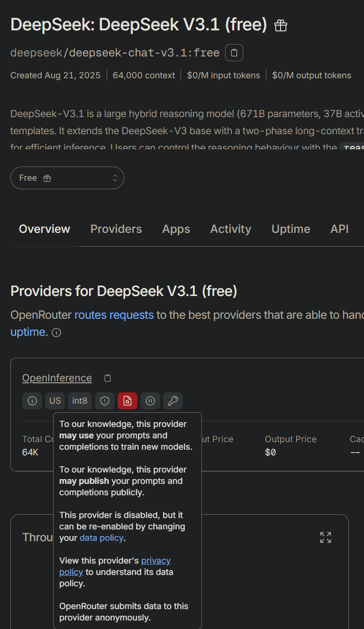
Task: Click the shield warning badge
Action: coord(105,401)
